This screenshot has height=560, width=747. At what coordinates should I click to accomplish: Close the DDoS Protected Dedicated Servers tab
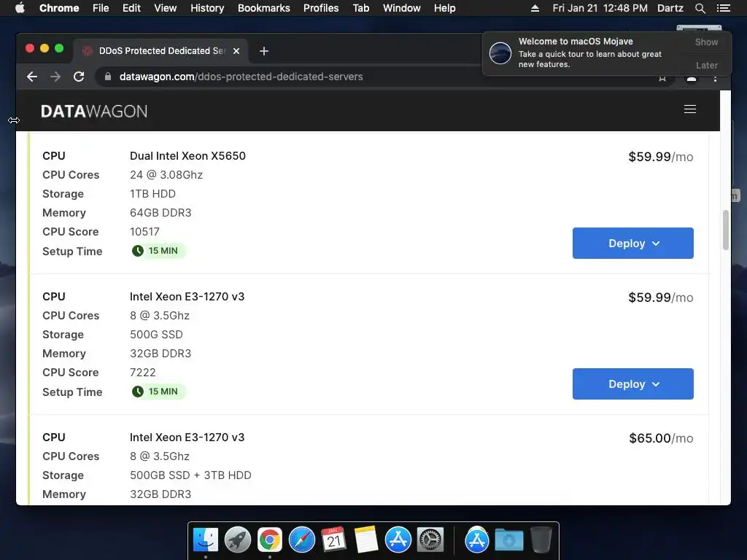click(236, 51)
